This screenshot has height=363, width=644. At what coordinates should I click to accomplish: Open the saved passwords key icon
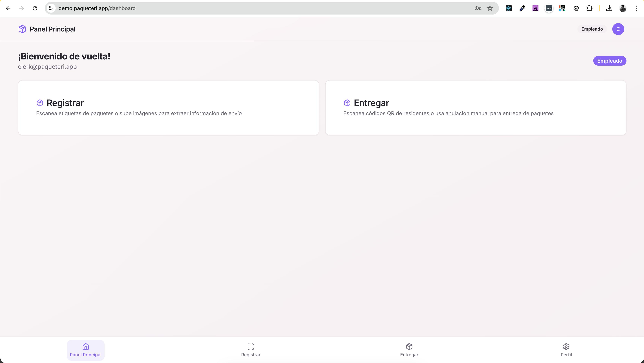[478, 8]
